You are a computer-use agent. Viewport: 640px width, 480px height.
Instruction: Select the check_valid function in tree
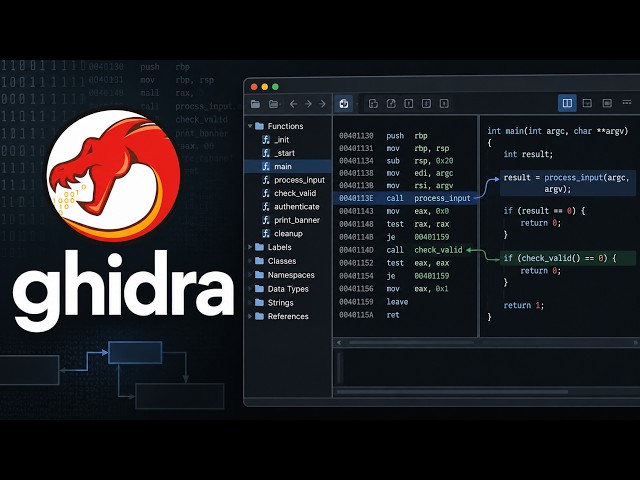point(295,193)
